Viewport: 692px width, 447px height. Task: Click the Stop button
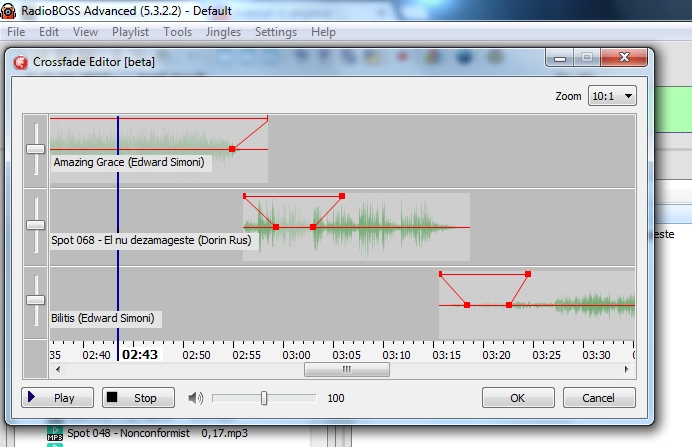[x=138, y=398]
